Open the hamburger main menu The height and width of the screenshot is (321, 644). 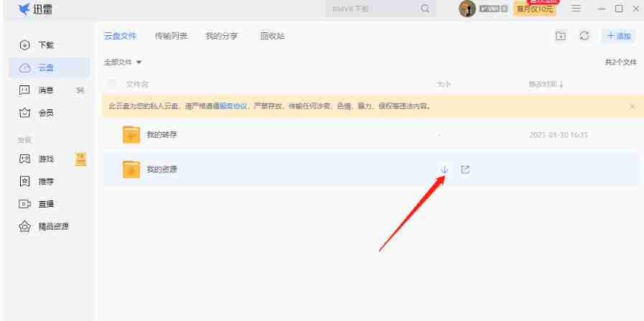coord(577,9)
